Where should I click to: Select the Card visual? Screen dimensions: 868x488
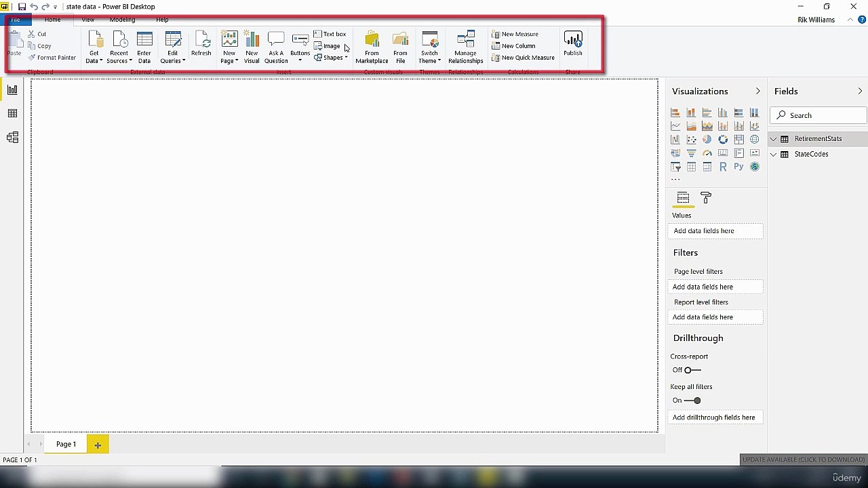click(723, 153)
